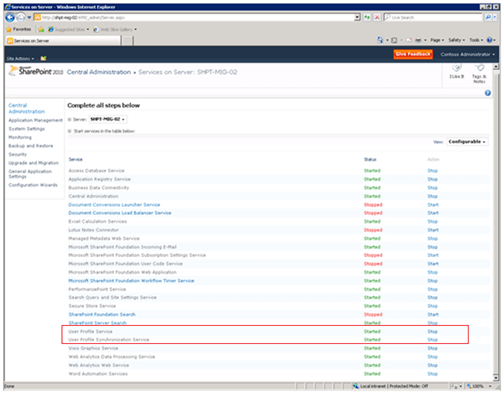Open the Safety menu in command bar
Image resolution: width=504 pixels, height=396 pixels.
point(456,40)
